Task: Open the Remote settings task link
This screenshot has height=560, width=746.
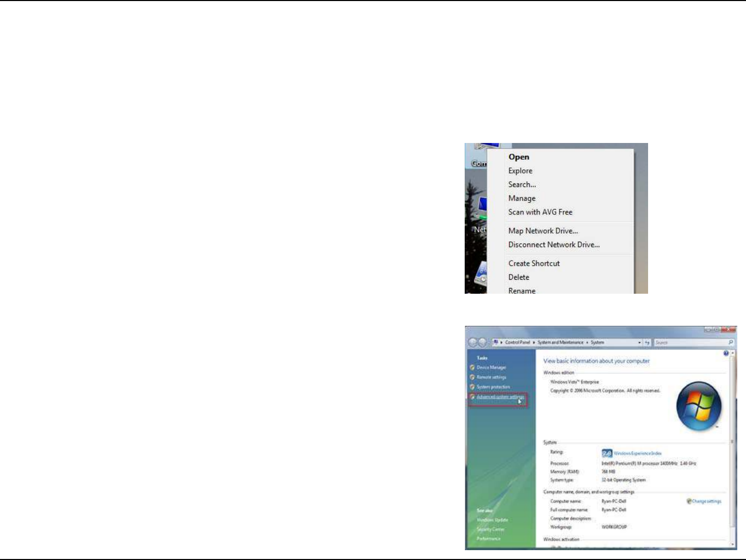Action: click(491, 377)
